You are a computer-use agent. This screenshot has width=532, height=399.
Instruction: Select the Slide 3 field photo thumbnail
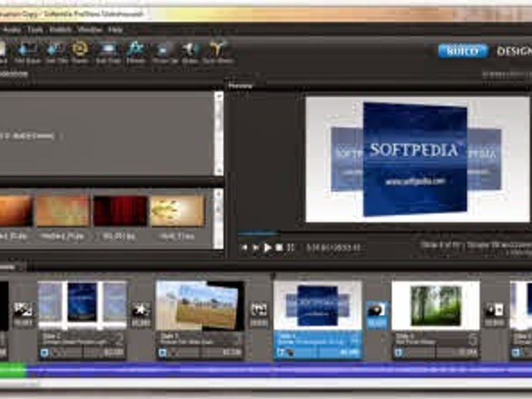200,305
